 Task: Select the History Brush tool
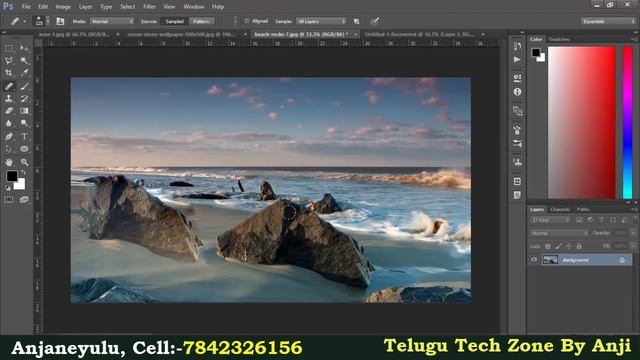24,98
